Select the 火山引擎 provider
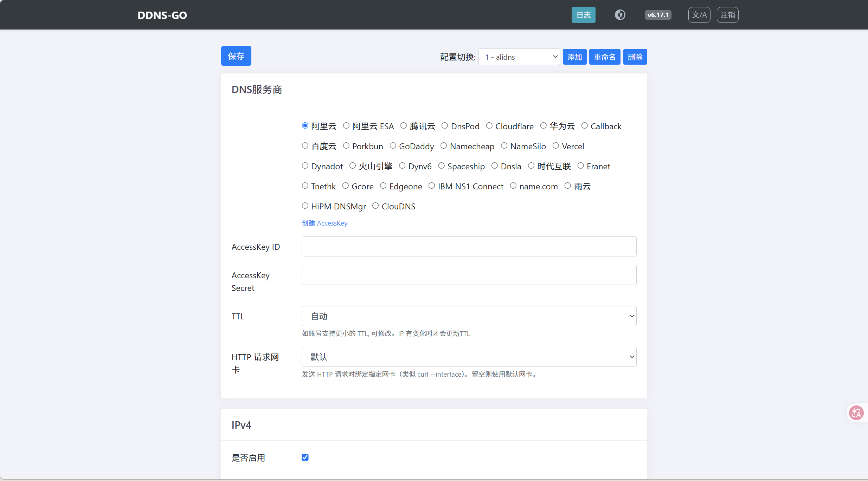 [353, 166]
